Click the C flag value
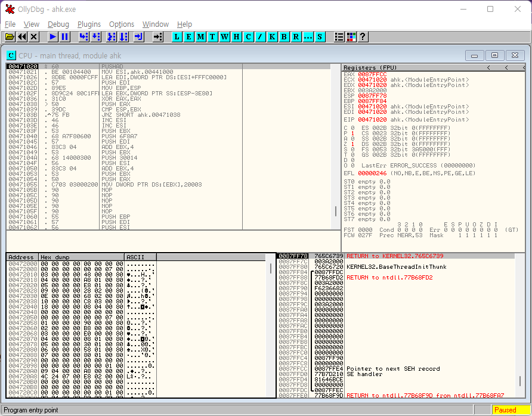Viewport: 532px width, 416px height. click(352, 128)
